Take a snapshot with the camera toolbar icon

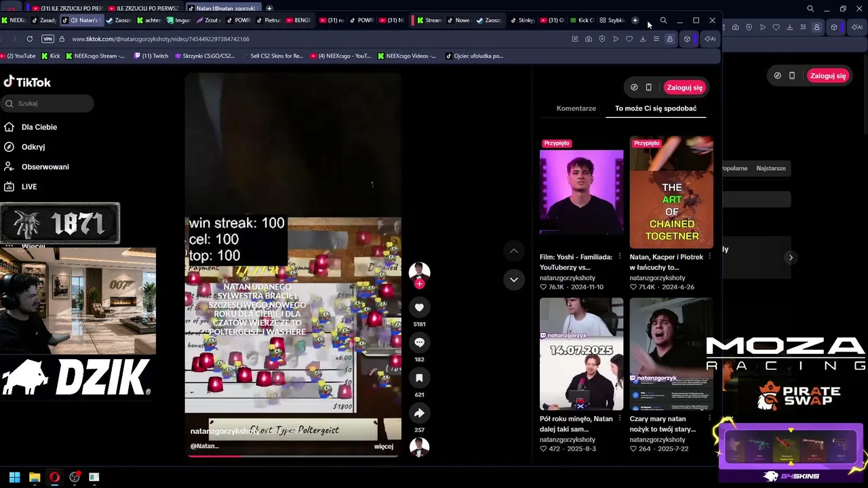tap(589, 39)
